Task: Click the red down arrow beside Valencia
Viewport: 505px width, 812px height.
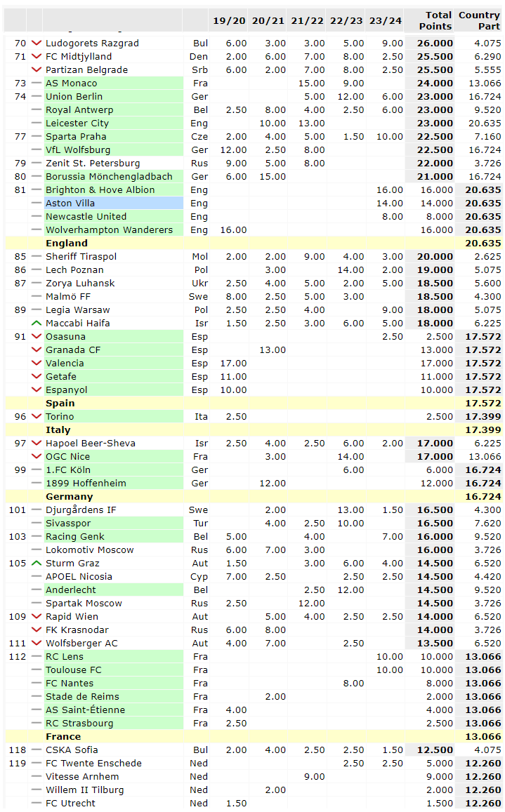Action: pyautogui.click(x=37, y=363)
